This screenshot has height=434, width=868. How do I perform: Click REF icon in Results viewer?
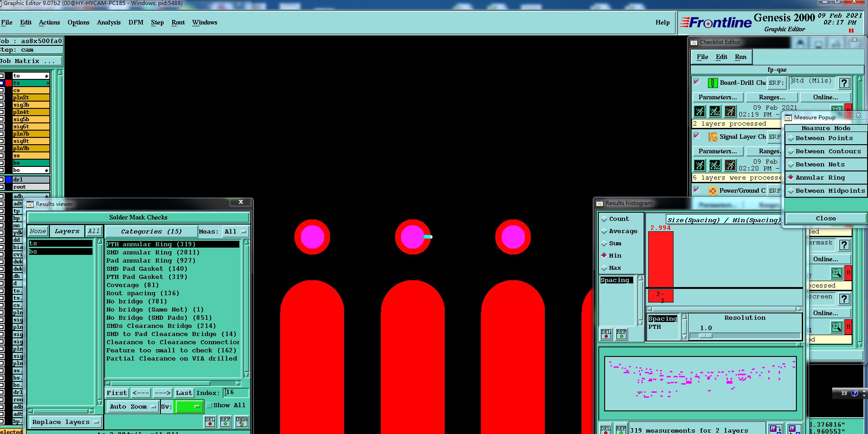click(225, 422)
